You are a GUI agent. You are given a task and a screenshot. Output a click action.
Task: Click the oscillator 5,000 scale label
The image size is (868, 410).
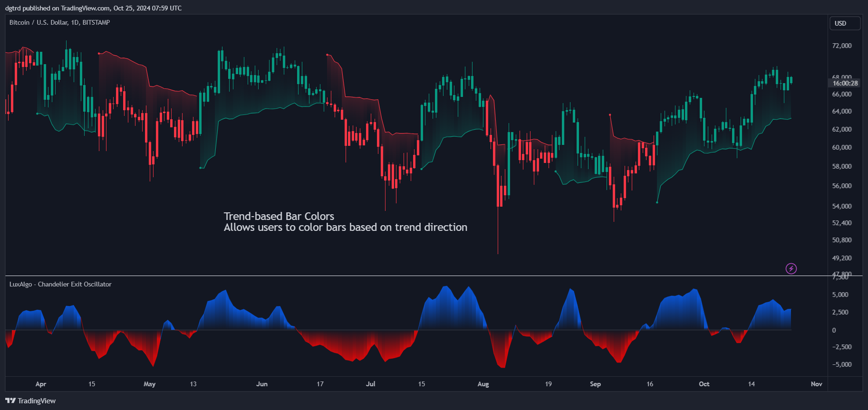(x=840, y=295)
